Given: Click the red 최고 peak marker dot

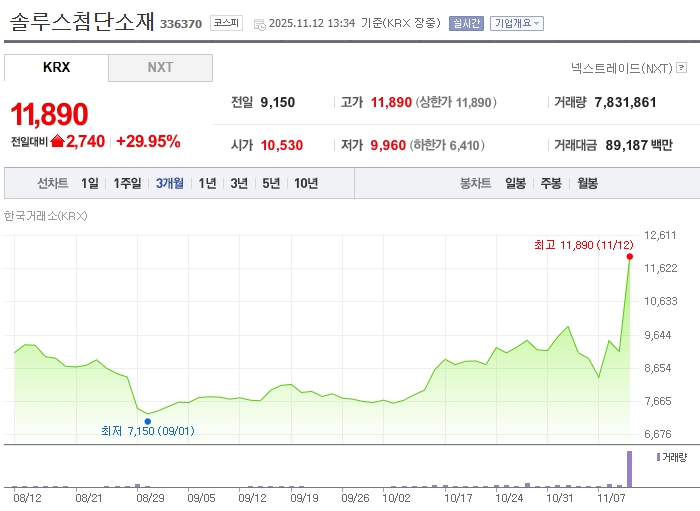Looking at the screenshot, I should click(630, 257).
